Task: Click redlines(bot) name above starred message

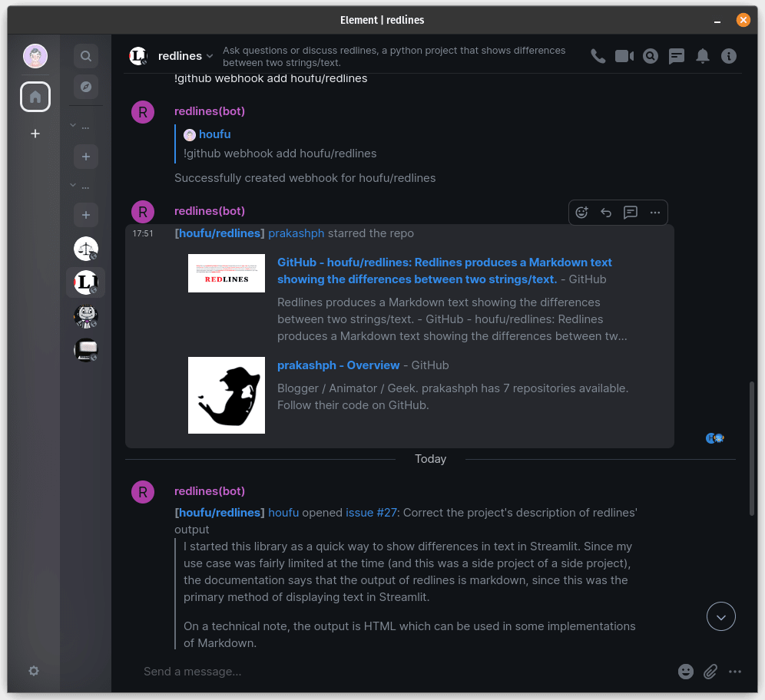Action: click(x=210, y=211)
